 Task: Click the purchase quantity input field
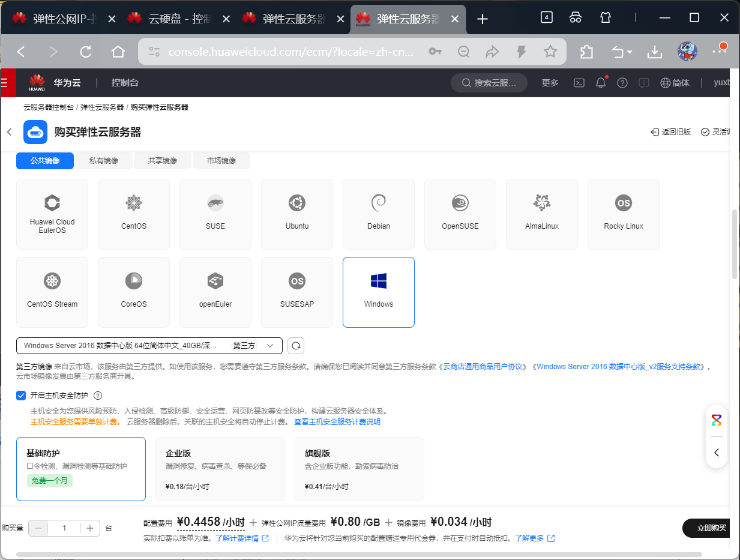[64, 528]
